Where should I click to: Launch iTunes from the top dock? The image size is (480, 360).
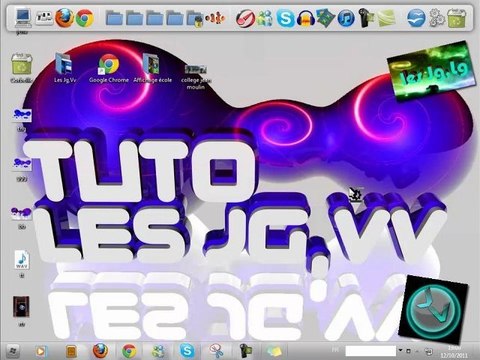click(346, 18)
